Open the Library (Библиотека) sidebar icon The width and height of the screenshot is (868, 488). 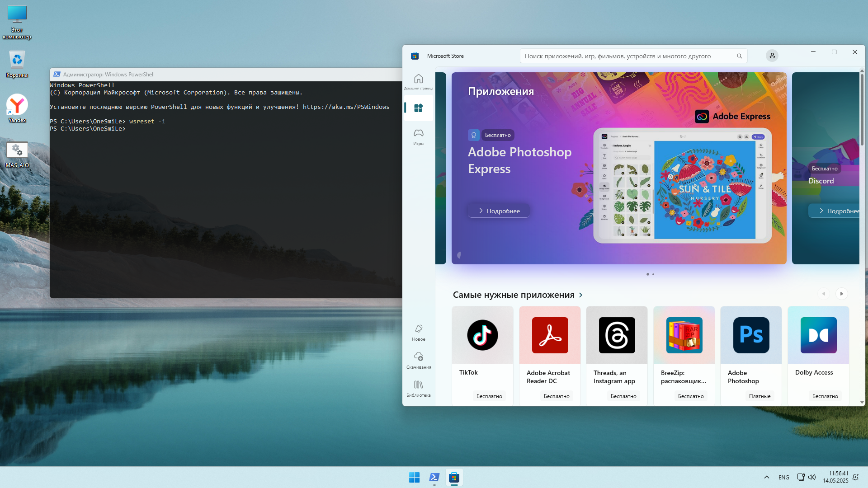(x=418, y=388)
